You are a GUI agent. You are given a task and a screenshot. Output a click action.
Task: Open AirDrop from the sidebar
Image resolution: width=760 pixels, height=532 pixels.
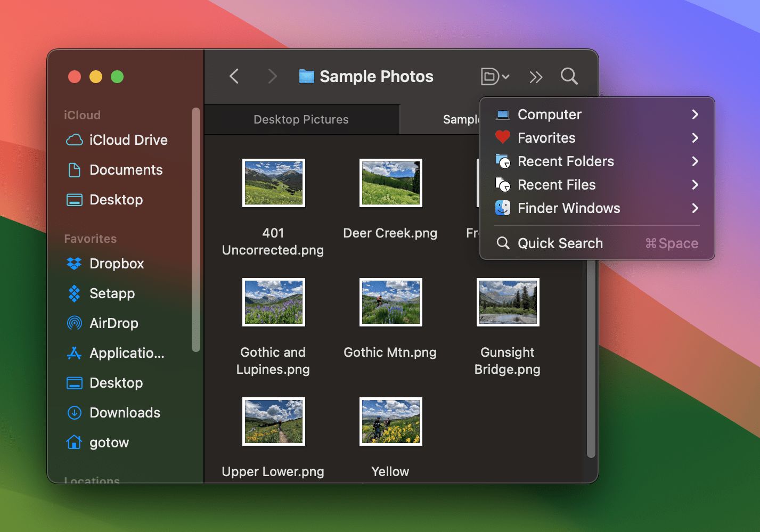(113, 323)
